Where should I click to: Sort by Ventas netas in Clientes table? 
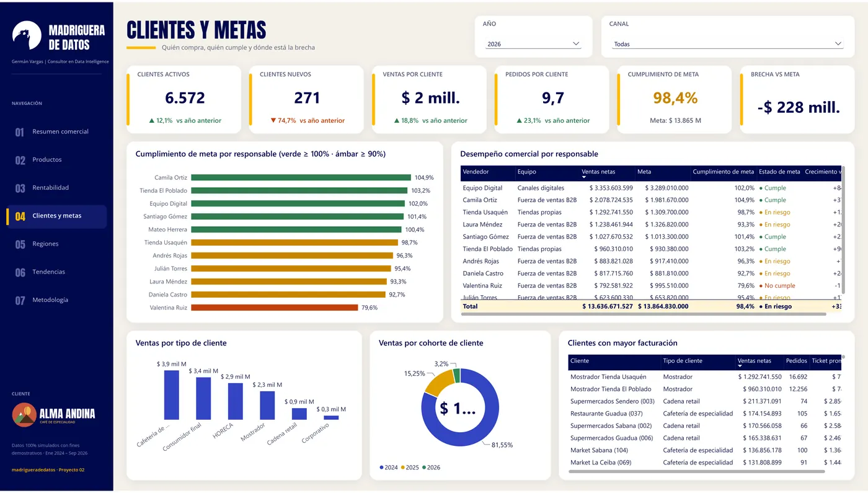(x=759, y=362)
